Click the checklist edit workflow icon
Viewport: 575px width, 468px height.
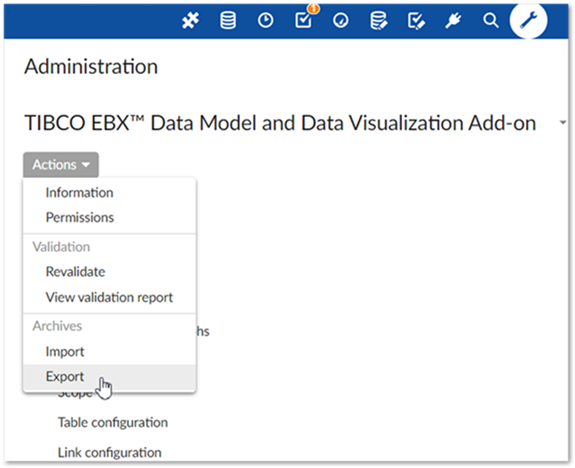coord(417,21)
